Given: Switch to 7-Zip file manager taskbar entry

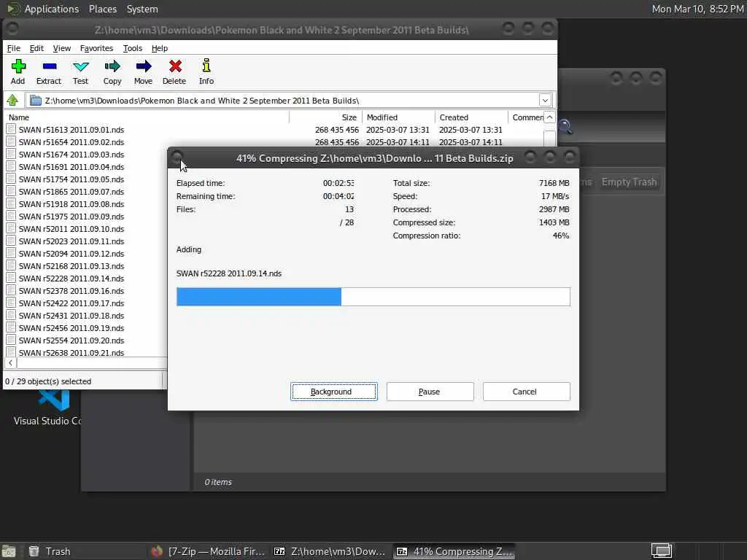Looking at the screenshot, I should [330, 551].
